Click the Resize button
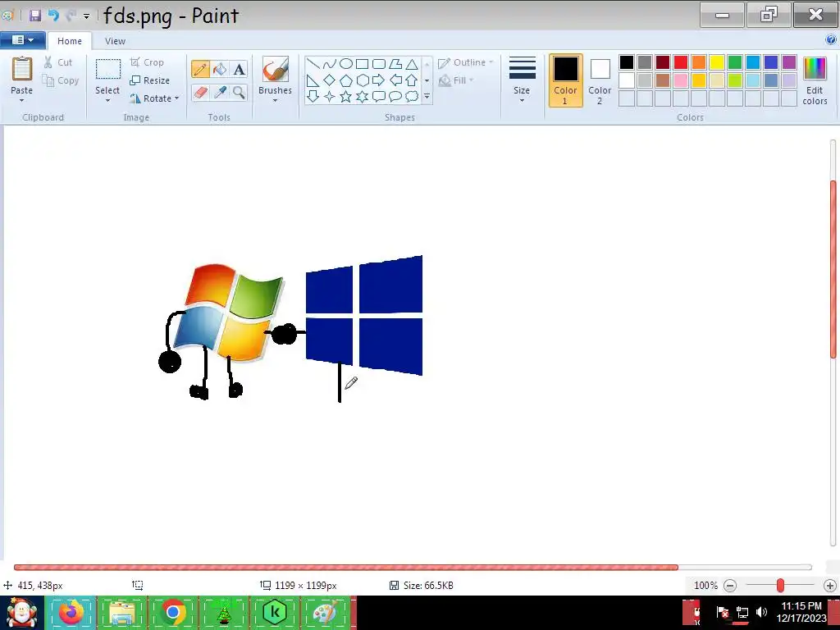The width and height of the screenshot is (840, 630). (x=149, y=80)
